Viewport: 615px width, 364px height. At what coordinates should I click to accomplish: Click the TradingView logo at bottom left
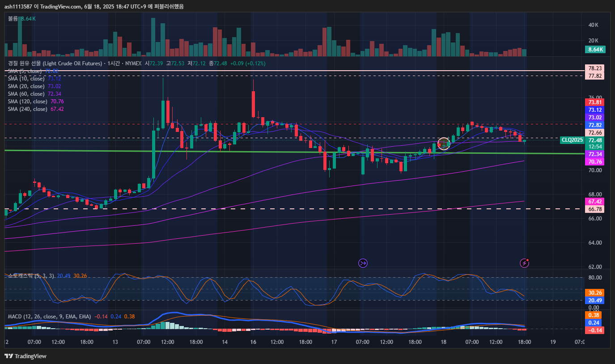25,356
